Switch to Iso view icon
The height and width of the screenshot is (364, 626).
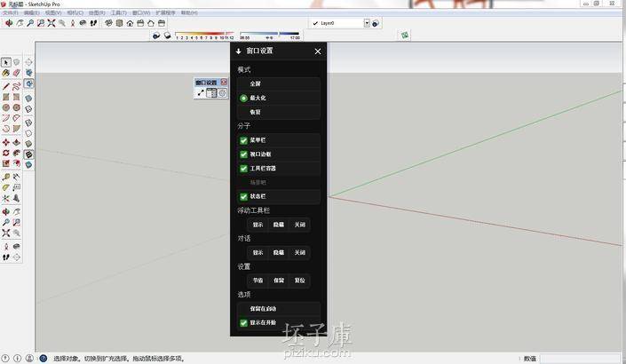pos(108,23)
